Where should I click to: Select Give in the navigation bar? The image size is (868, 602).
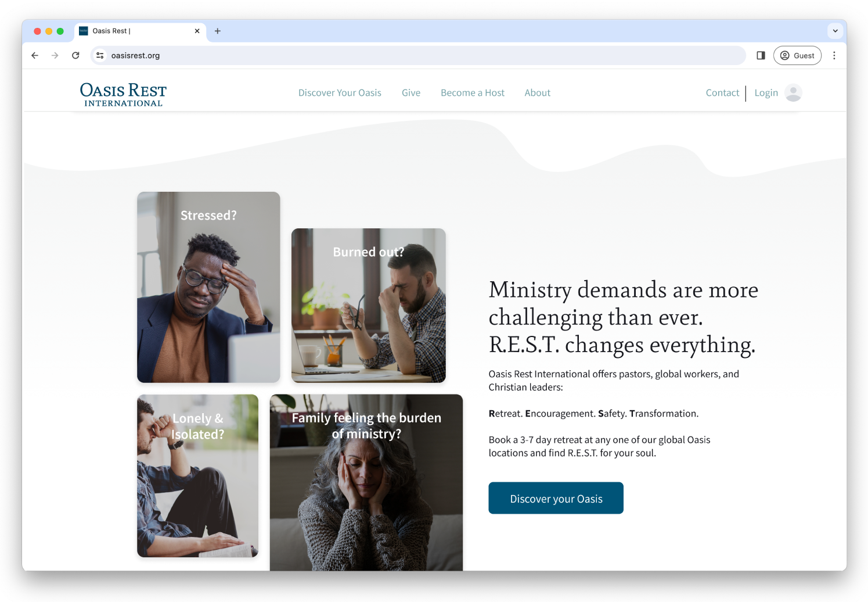coord(411,93)
